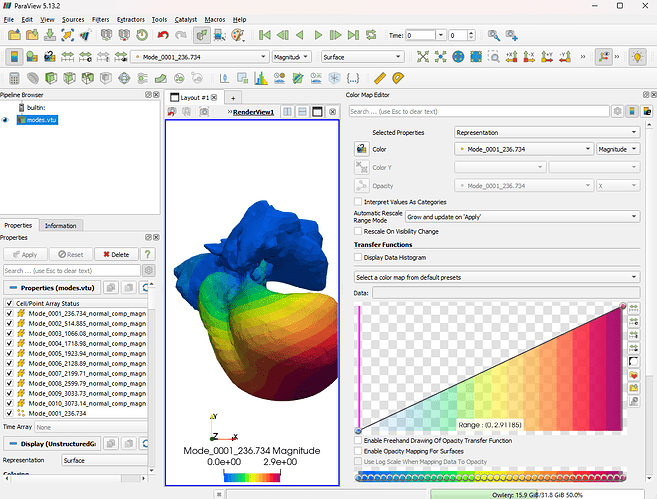Image resolution: width=657 pixels, height=499 pixels.
Task: Open the Automatic Rescale Range Mode dropdown
Action: [x=522, y=217]
